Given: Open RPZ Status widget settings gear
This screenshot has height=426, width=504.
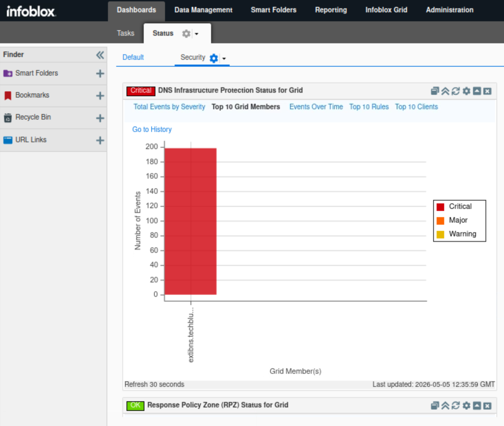Looking at the screenshot, I should (467, 406).
